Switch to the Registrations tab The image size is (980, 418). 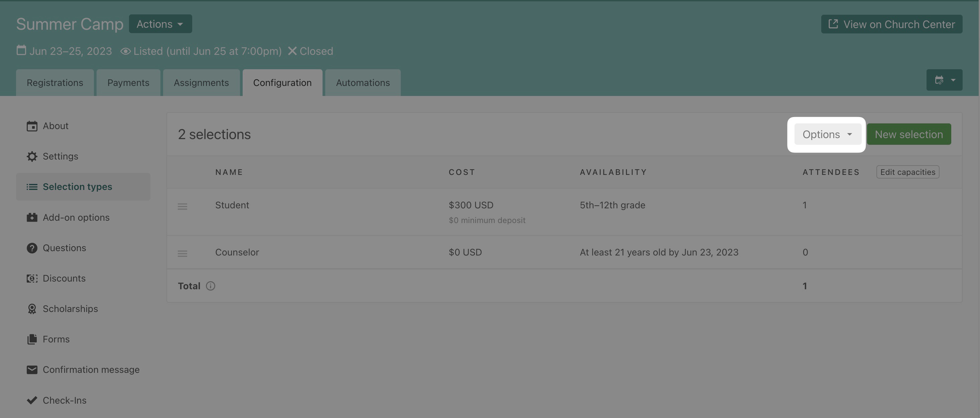[x=55, y=83]
